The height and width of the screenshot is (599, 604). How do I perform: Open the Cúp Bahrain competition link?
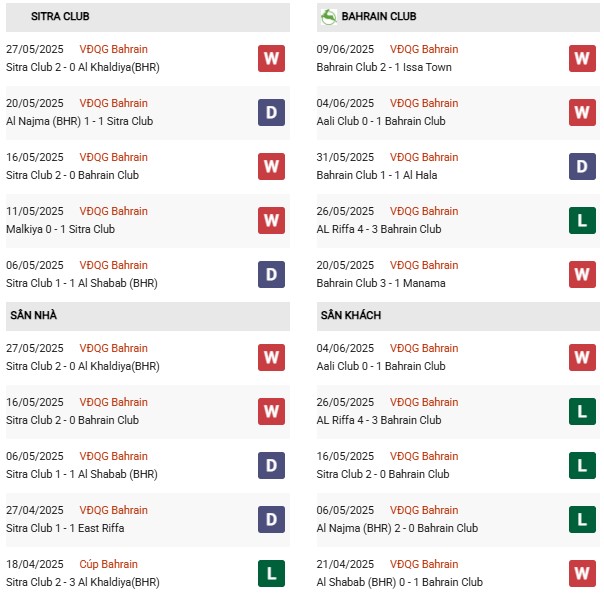(x=108, y=564)
